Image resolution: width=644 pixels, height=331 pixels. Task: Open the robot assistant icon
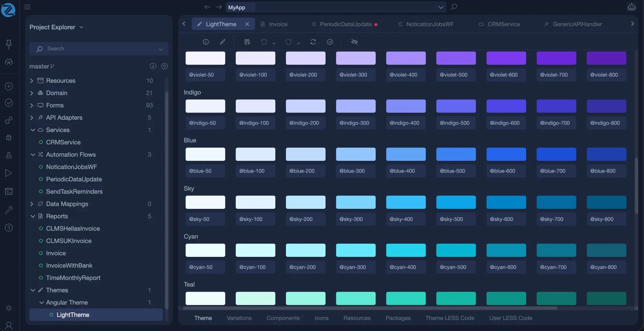(x=631, y=7)
